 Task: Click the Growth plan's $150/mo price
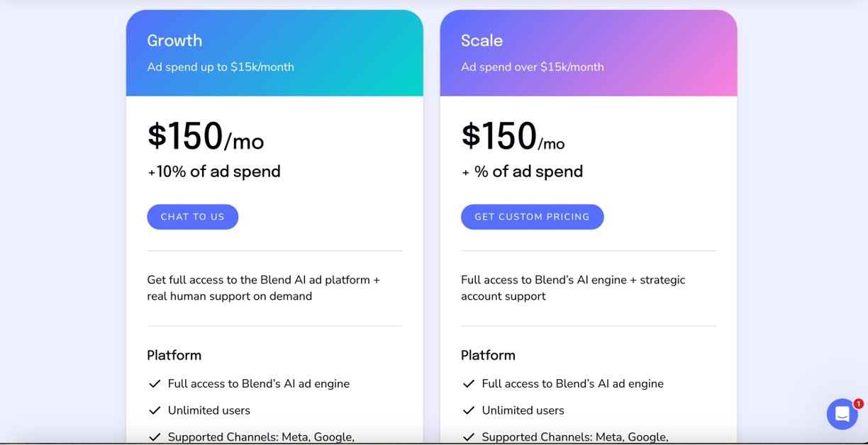click(205, 136)
